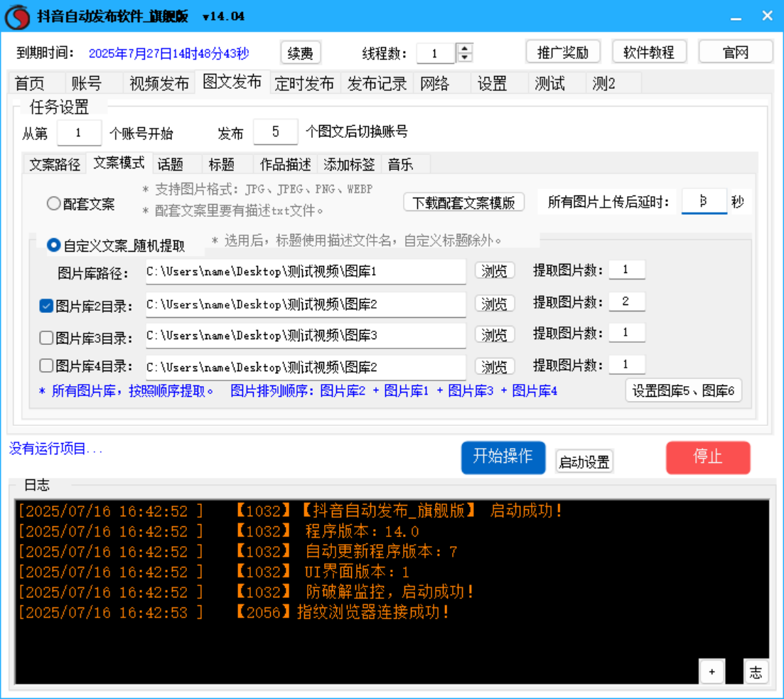The width and height of the screenshot is (784, 699).
Task: Click the upload delay seconds field
Action: click(704, 202)
